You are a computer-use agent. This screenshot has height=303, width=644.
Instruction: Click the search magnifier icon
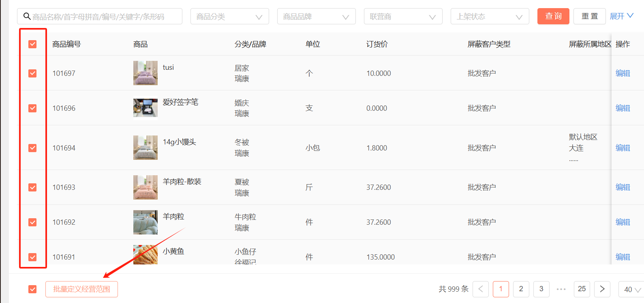27,16
